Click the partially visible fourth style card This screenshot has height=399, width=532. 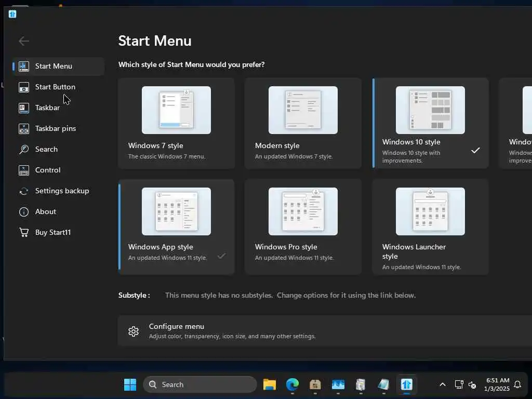[x=515, y=124]
